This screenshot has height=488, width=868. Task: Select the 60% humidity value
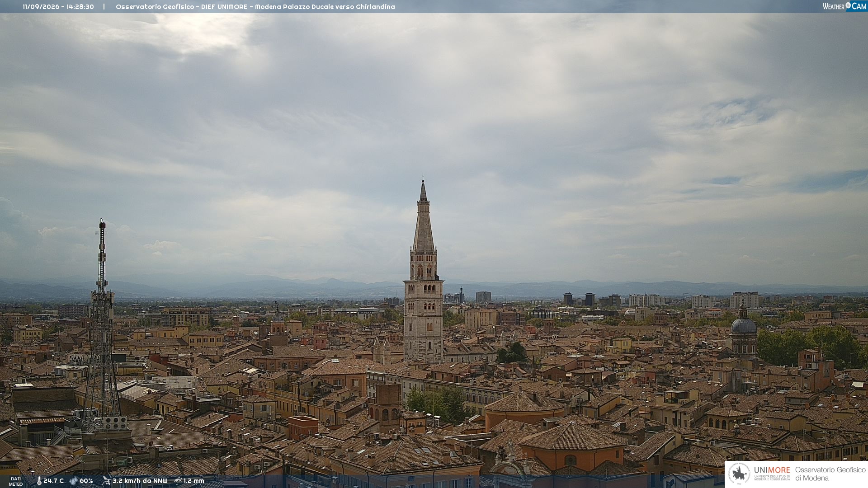86,481
